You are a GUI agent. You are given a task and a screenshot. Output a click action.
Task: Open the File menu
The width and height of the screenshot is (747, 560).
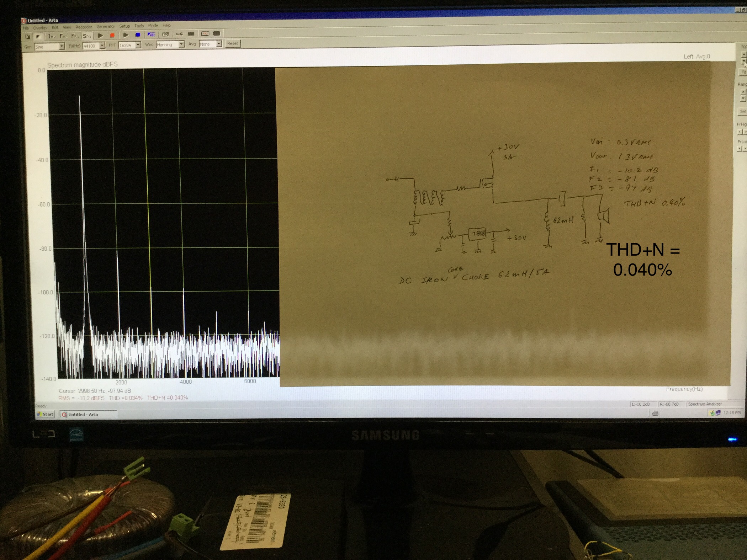click(x=26, y=28)
